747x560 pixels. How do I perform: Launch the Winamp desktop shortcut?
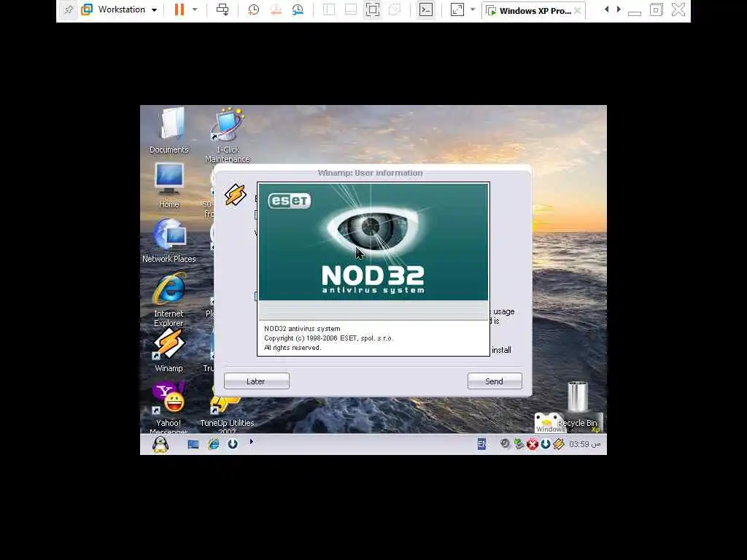[169, 351]
